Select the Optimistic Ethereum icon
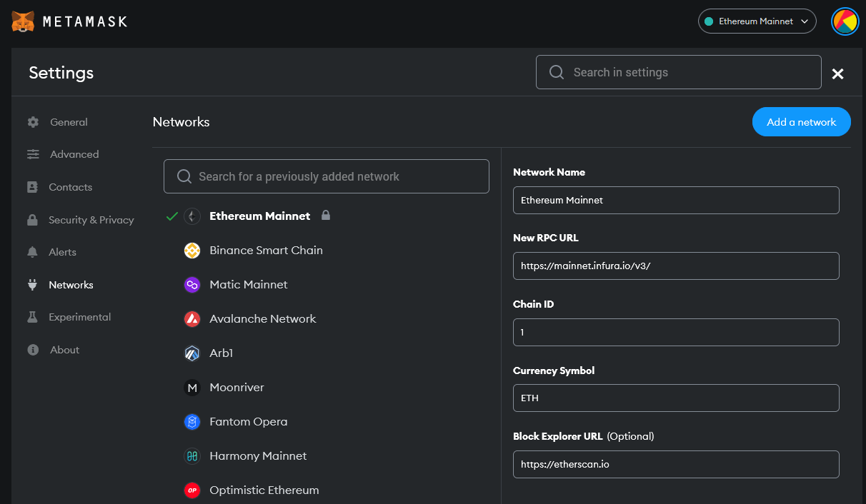866x504 pixels. 191,490
